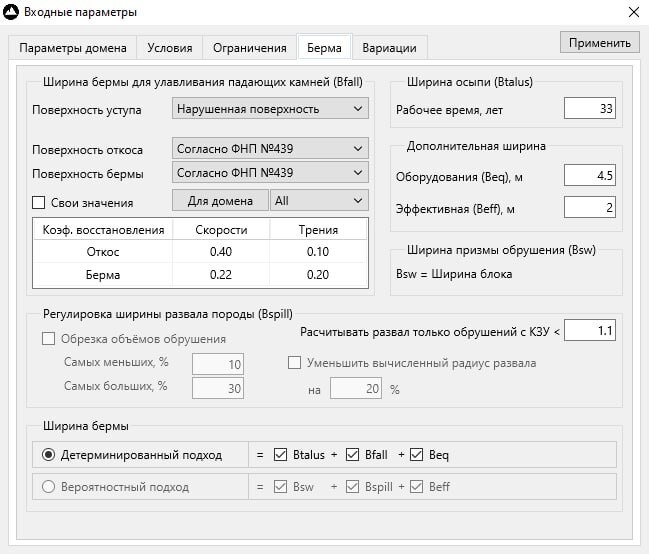This screenshot has height=554, width=649.
Task: Select the Ограничения tab
Action: click(250, 48)
